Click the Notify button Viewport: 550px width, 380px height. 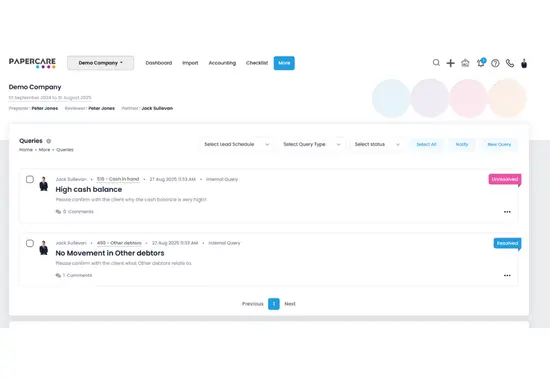point(462,144)
